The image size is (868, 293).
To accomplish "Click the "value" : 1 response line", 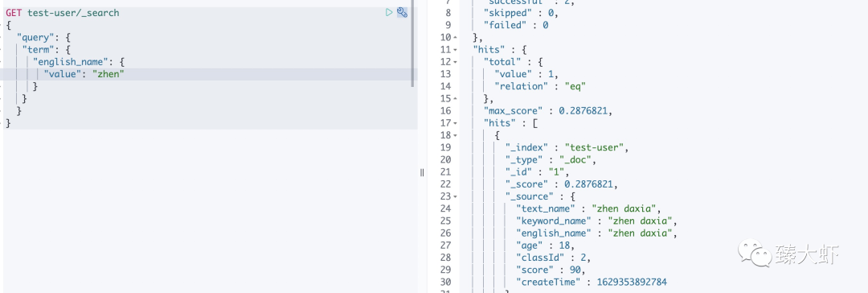I will (526, 74).
